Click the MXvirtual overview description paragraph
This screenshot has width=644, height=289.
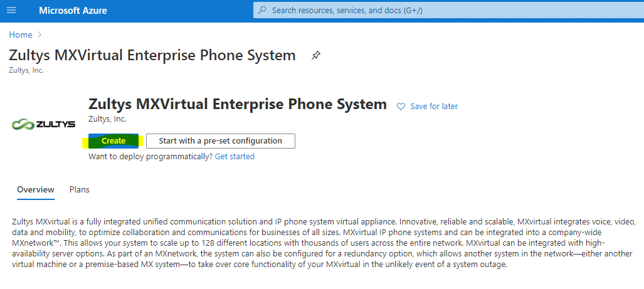[324, 243]
